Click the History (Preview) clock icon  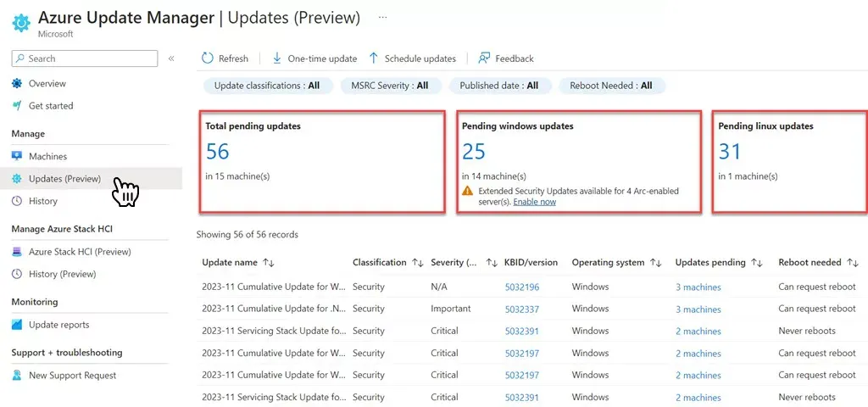[x=17, y=274]
